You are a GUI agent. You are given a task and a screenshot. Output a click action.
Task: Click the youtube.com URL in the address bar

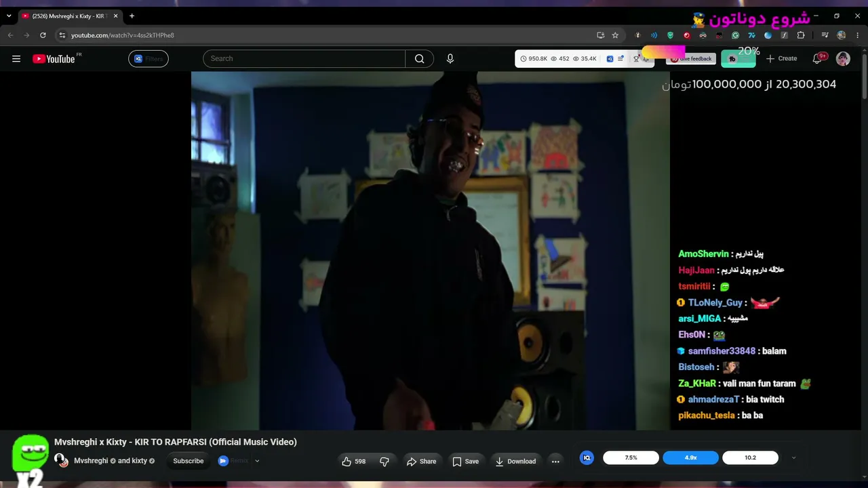[x=123, y=35]
